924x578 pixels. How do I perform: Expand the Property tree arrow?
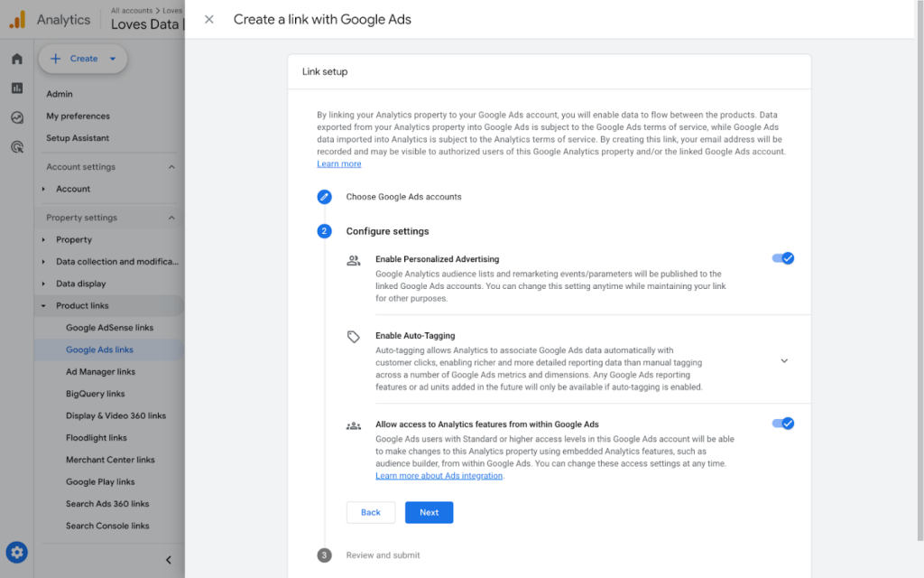click(x=43, y=240)
